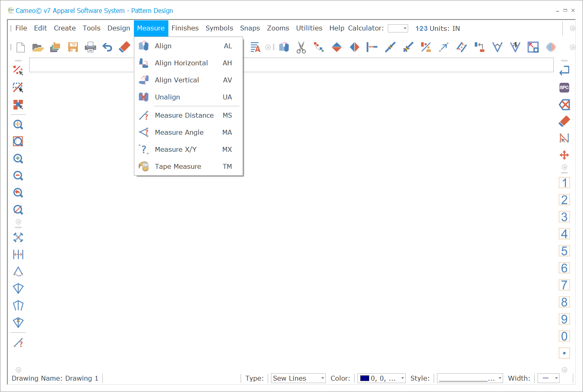Image resolution: width=583 pixels, height=392 pixels.
Task: Click the decimal point keypad button
Action: point(564,353)
